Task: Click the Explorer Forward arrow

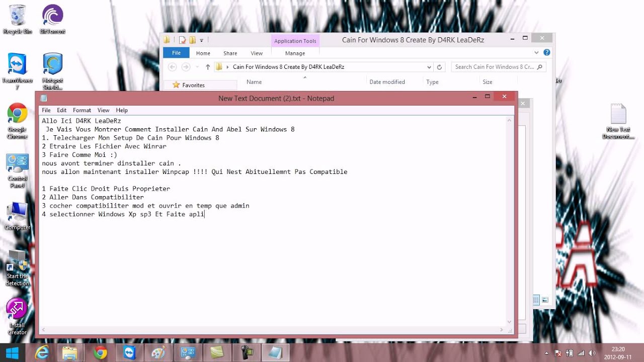Action: pos(186,67)
